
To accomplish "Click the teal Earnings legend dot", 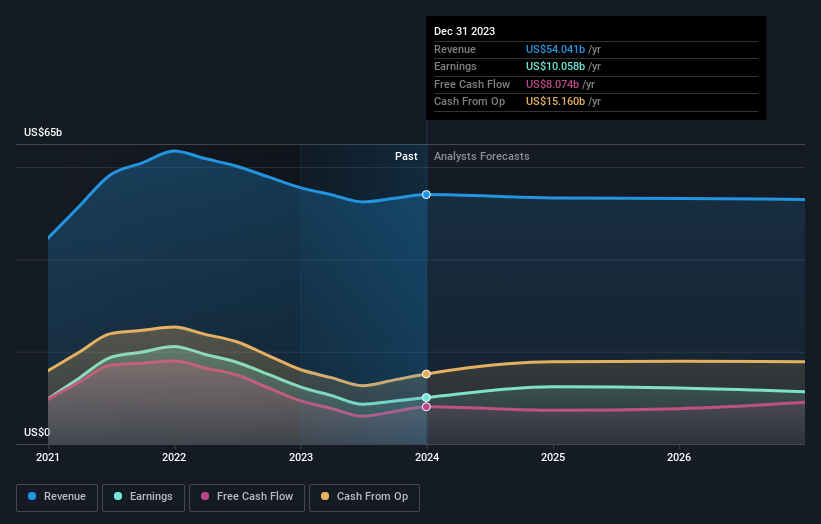I will [118, 496].
